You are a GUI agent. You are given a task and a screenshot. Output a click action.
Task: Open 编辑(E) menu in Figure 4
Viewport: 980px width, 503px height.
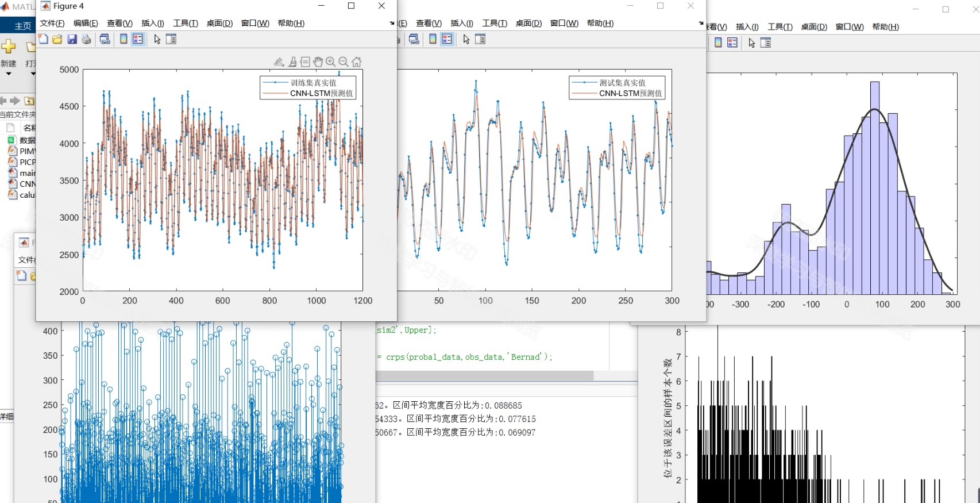point(86,23)
